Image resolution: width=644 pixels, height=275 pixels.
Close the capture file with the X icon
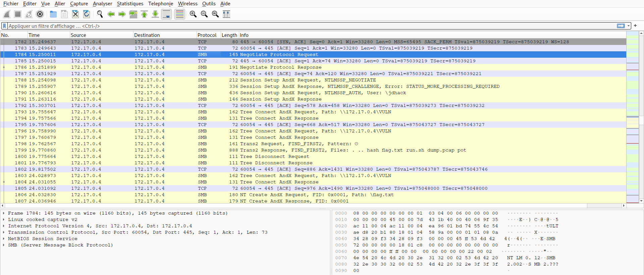tap(75, 14)
